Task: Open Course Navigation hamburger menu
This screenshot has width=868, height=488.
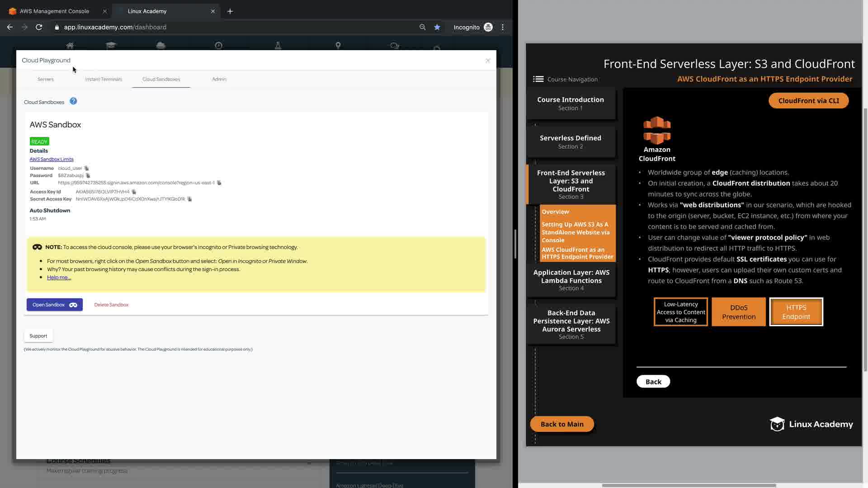Action: tap(538, 79)
